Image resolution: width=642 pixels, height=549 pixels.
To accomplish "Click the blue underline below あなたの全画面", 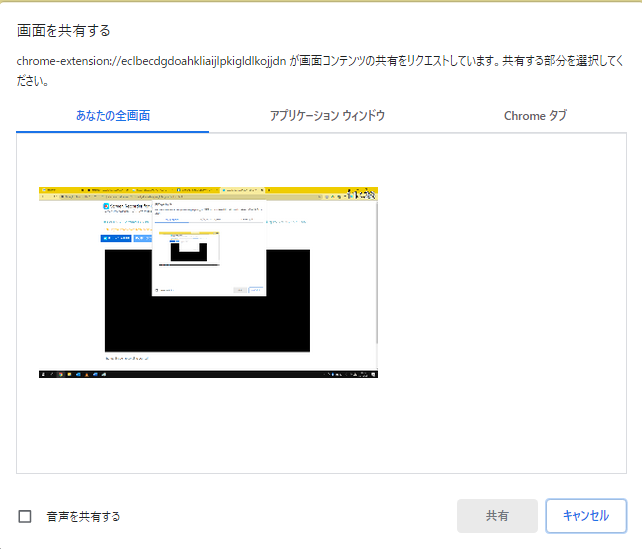I will (113, 131).
